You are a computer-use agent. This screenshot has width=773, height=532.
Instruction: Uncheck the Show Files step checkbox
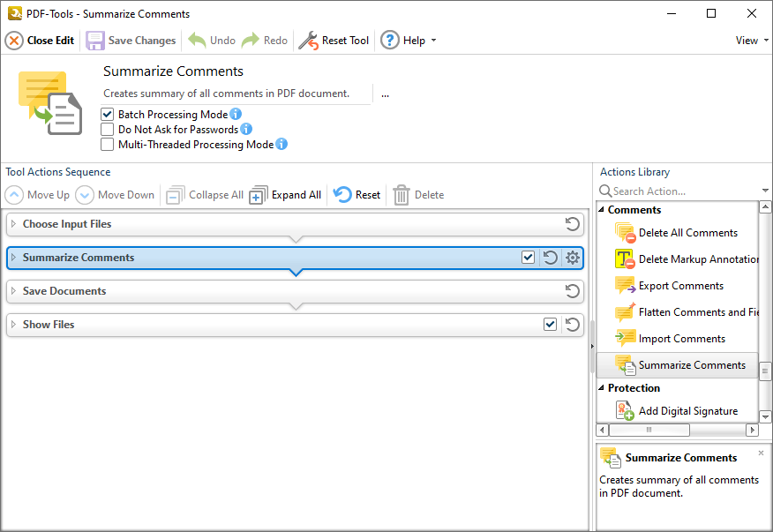pos(550,325)
